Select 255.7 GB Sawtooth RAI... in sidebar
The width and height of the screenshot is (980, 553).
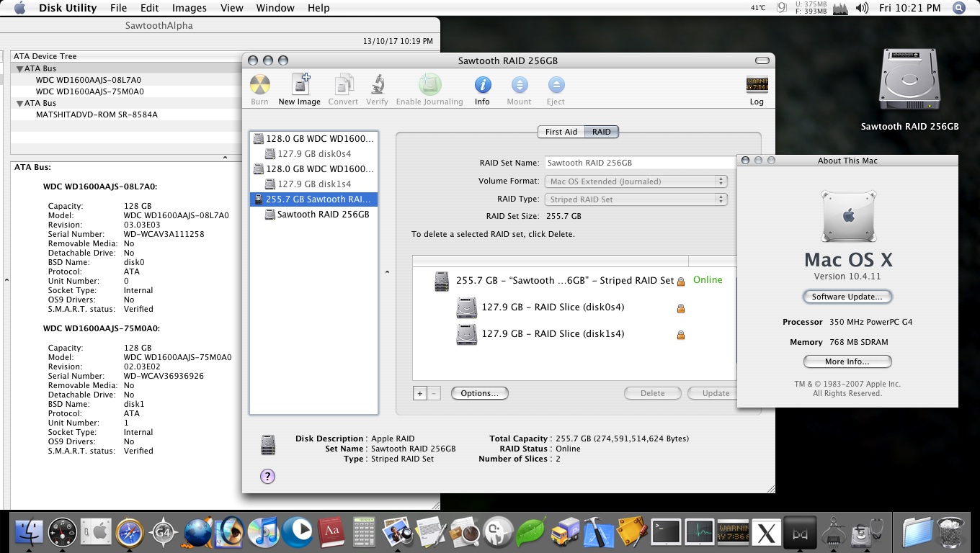pos(313,199)
